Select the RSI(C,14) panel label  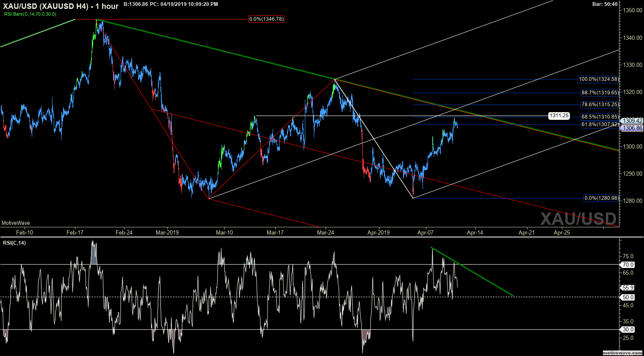[14, 243]
